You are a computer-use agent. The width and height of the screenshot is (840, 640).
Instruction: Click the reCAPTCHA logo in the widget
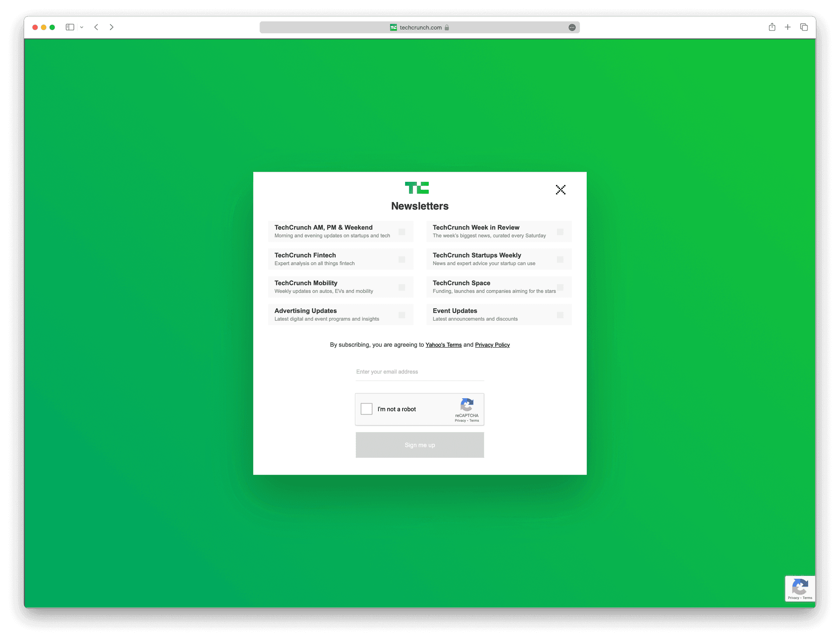(467, 405)
